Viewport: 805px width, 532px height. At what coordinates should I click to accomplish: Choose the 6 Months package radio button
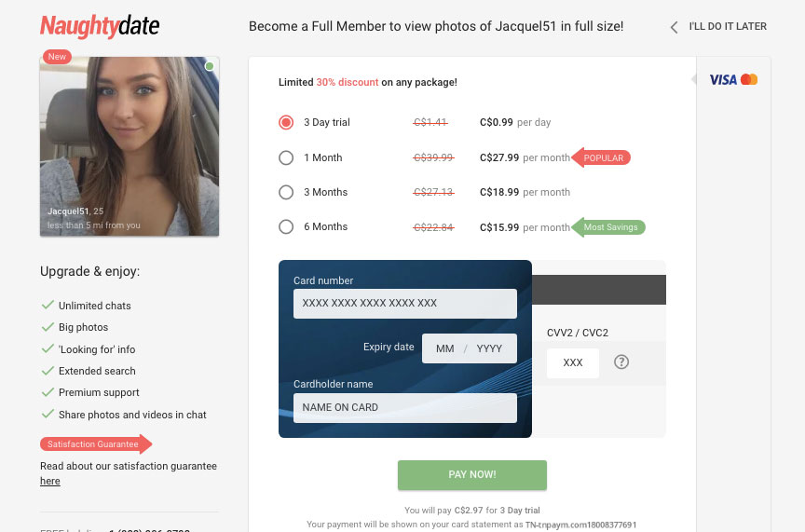click(x=286, y=226)
